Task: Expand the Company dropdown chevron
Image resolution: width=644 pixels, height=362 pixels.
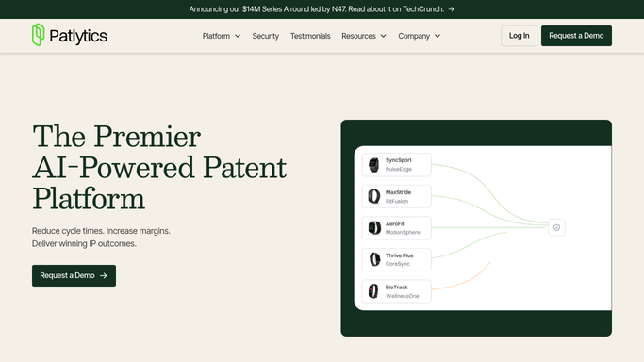Action: click(438, 36)
